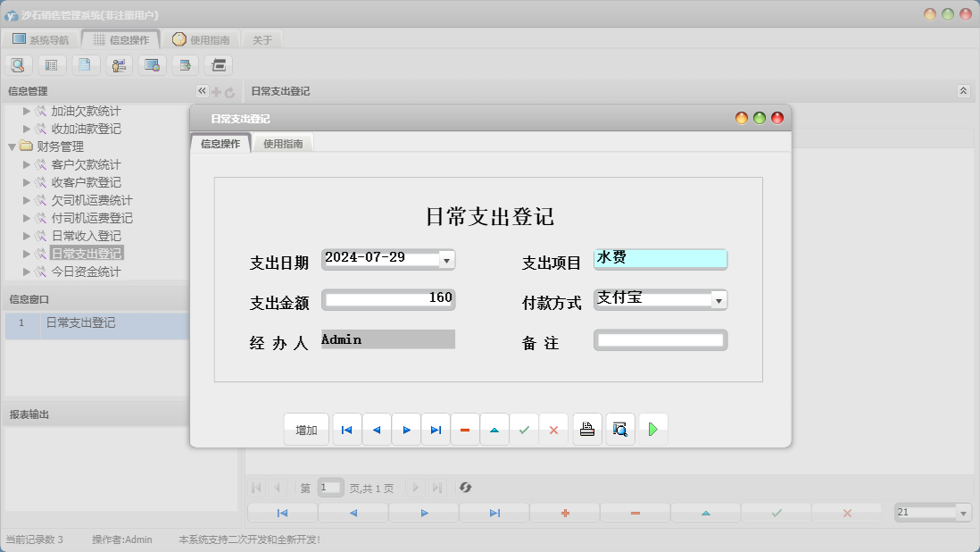Click the print icon in the dialog
Viewport: 980px width, 552px height.
pos(586,429)
